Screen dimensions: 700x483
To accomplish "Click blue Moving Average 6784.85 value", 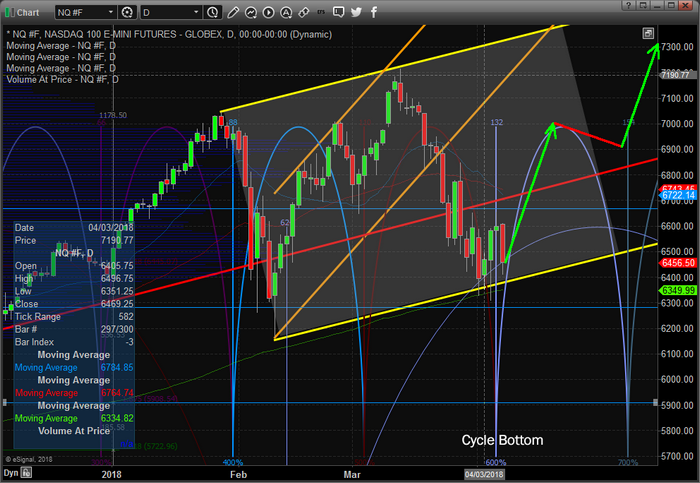I will pos(117,367).
